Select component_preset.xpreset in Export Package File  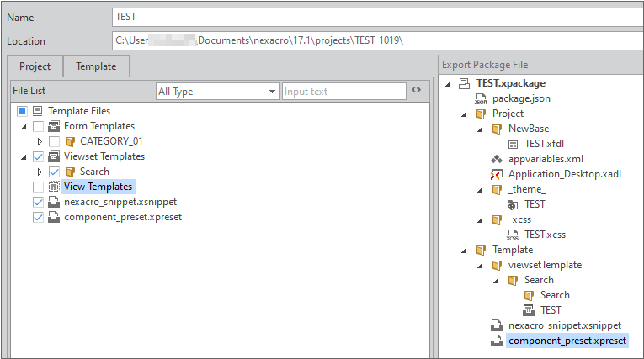[x=567, y=341]
